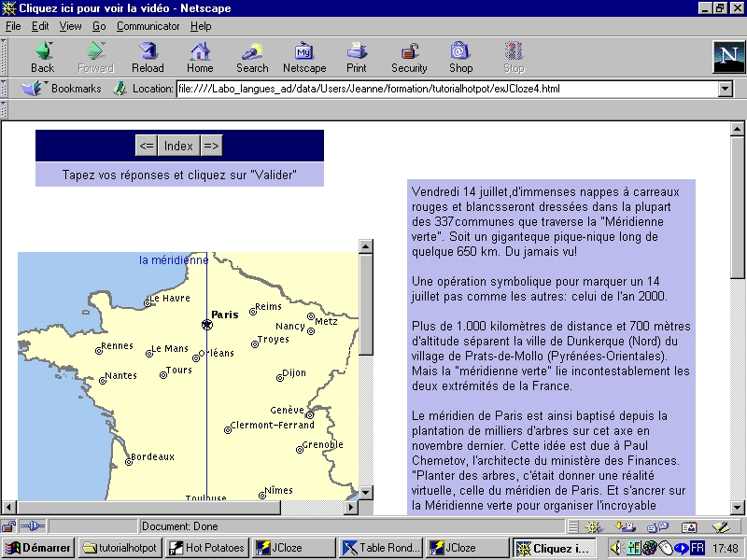The height and width of the screenshot is (560, 747).
Task: Click map frame scroll up arrow
Action: (365, 246)
